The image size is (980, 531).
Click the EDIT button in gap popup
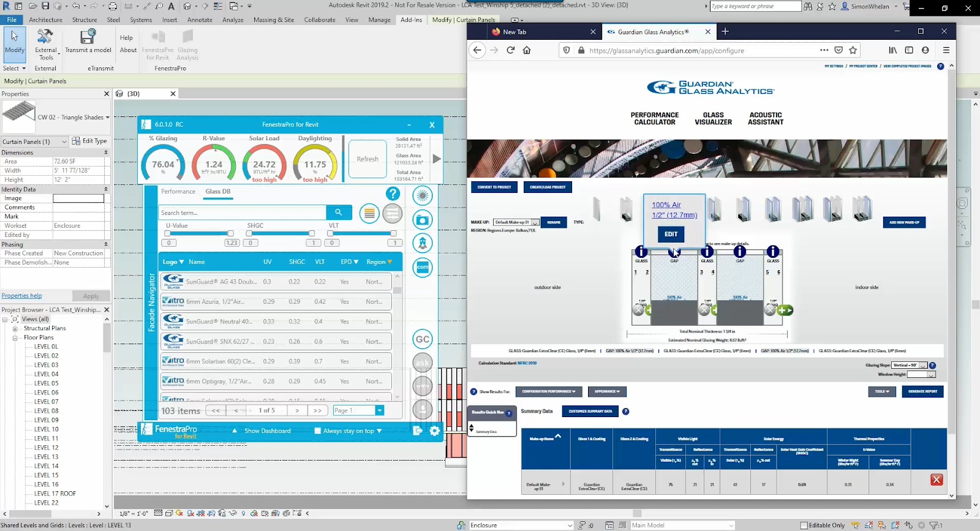[671, 234]
